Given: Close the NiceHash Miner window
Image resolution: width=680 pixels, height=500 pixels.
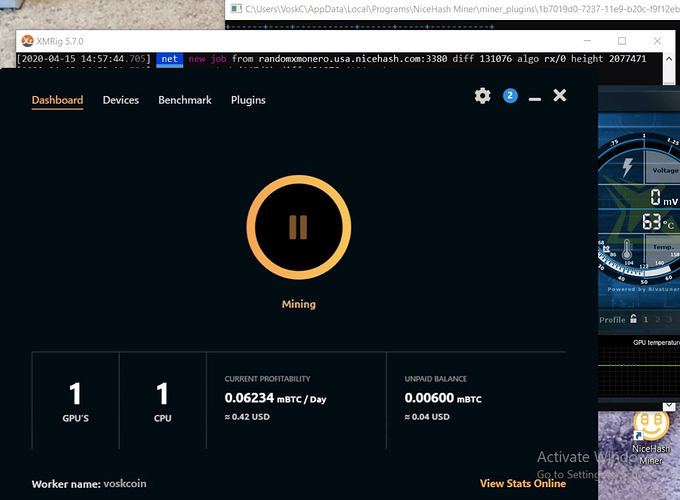Looking at the screenshot, I should point(559,95).
